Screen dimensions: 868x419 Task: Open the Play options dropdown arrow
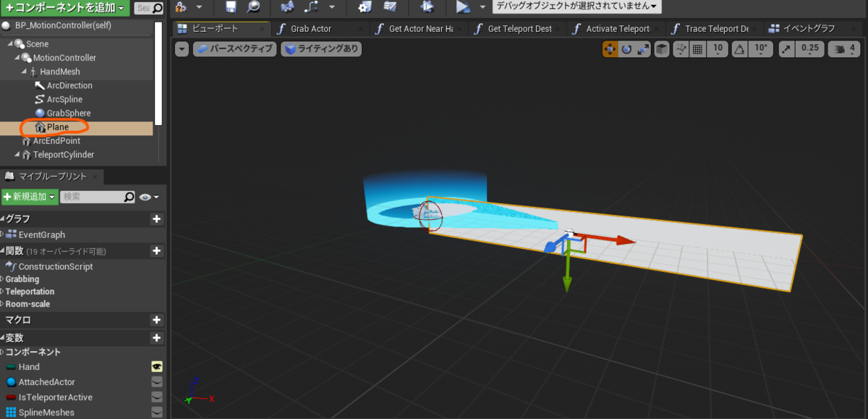tap(482, 7)
